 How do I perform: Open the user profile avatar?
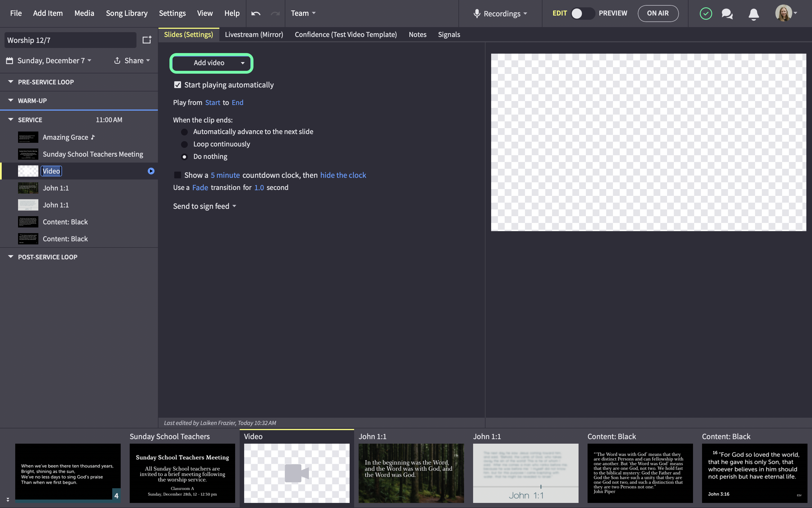tap(784, 13)
